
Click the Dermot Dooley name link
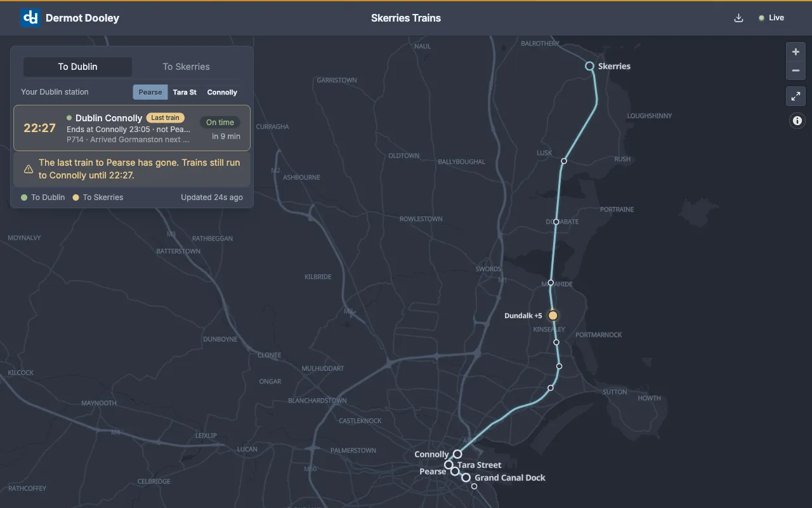point(82,18)
